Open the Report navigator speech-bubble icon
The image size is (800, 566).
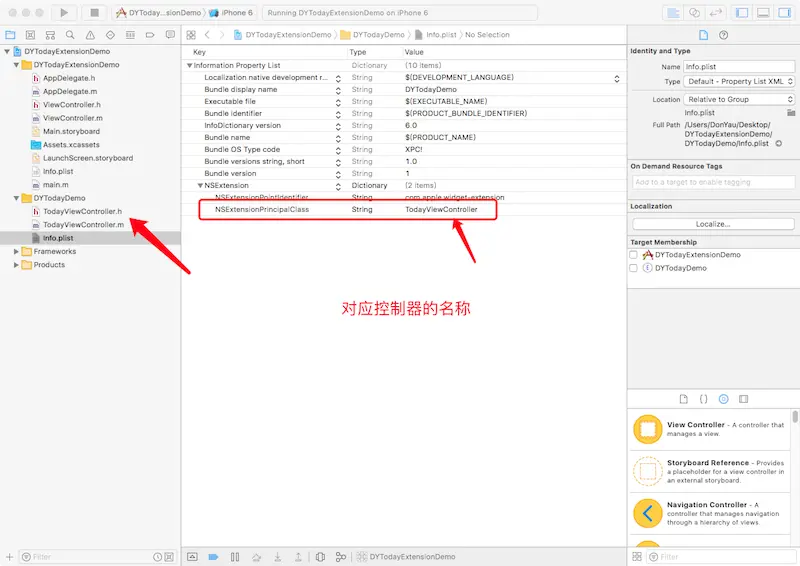(x=170, y=35)
